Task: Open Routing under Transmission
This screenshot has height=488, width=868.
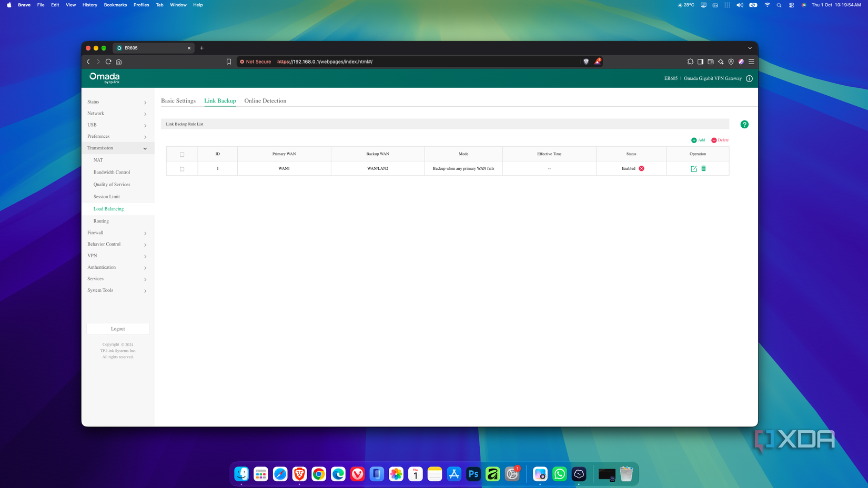Action: 101,221
